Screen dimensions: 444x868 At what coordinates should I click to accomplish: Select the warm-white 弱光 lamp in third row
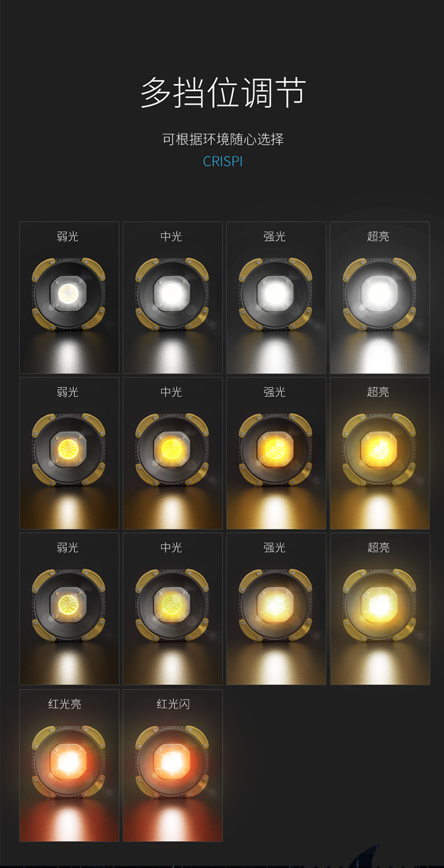point(69,609)
